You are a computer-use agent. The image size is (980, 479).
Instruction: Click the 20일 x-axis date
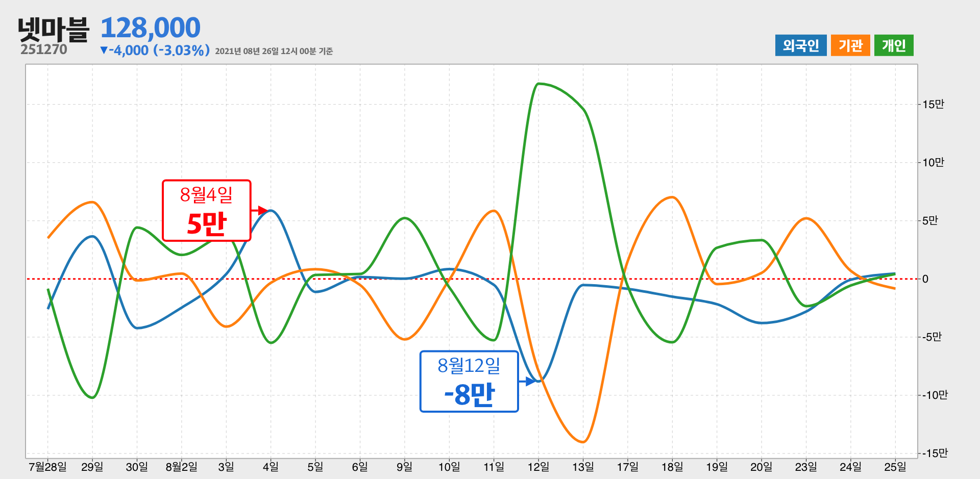(x=762, y=467)
